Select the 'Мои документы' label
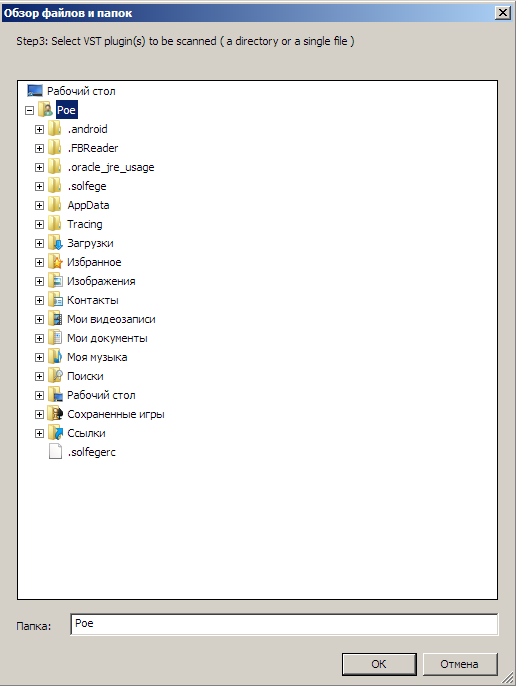516x686 pixels. (107, 339)
